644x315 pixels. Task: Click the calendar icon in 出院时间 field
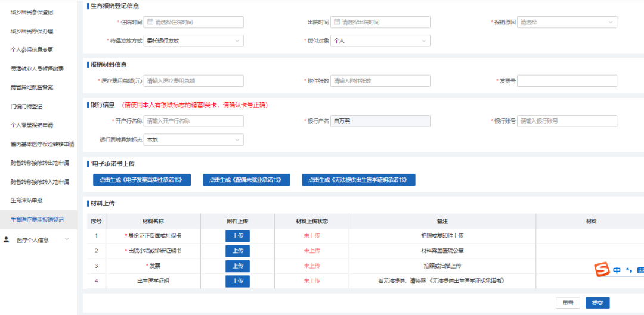click(337, 22)
